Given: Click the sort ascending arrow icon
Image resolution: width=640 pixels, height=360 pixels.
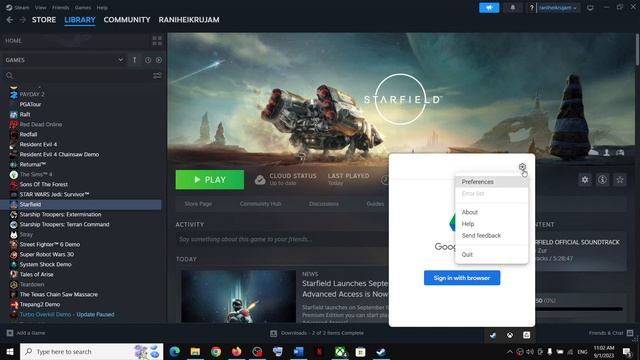Looking at the screenshot, I should coord(134,60).
